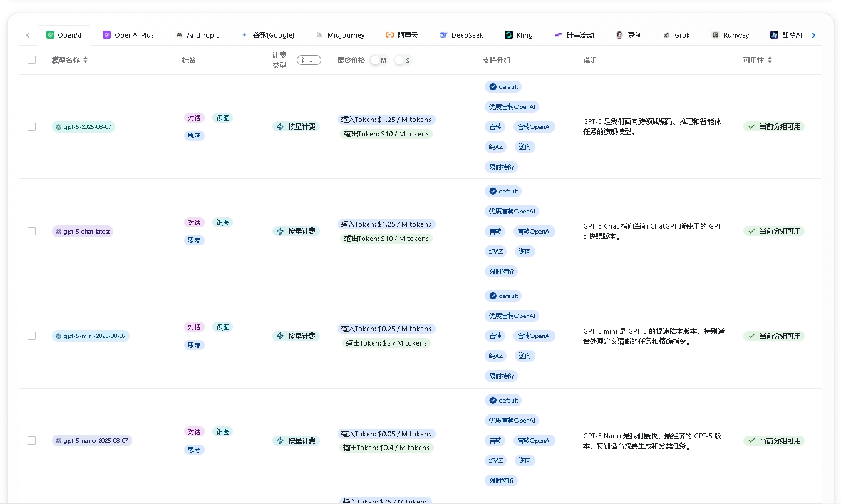Switch to the OpenAI Plus tab
Image resolution: width=841 pixels, height=504 pixels.
click(128, 35)
